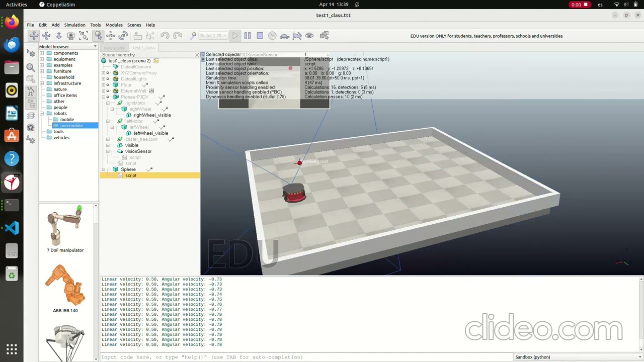Click the DefaultCamera icon in hierarchy
Viewport: 644px width, 362px height.
(x=116, y=67)
